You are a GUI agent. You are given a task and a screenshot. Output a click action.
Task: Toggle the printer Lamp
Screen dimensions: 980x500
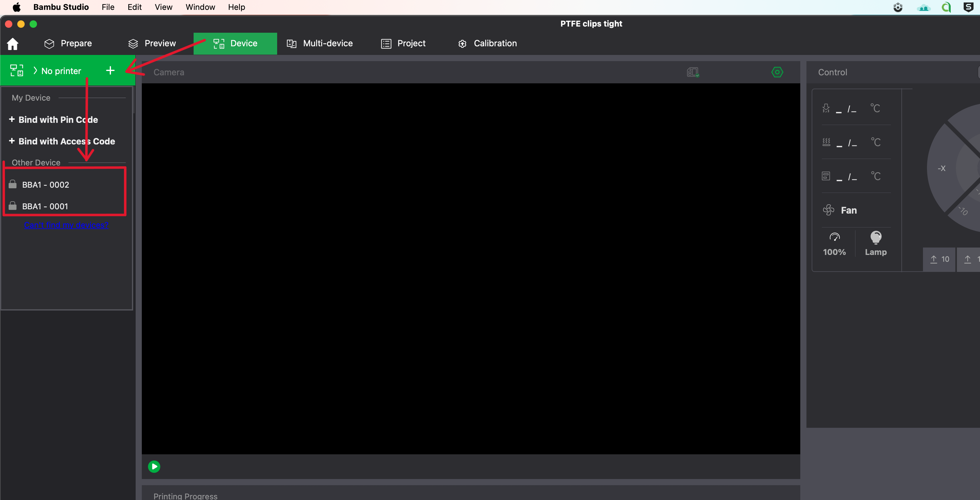[876, 243]
